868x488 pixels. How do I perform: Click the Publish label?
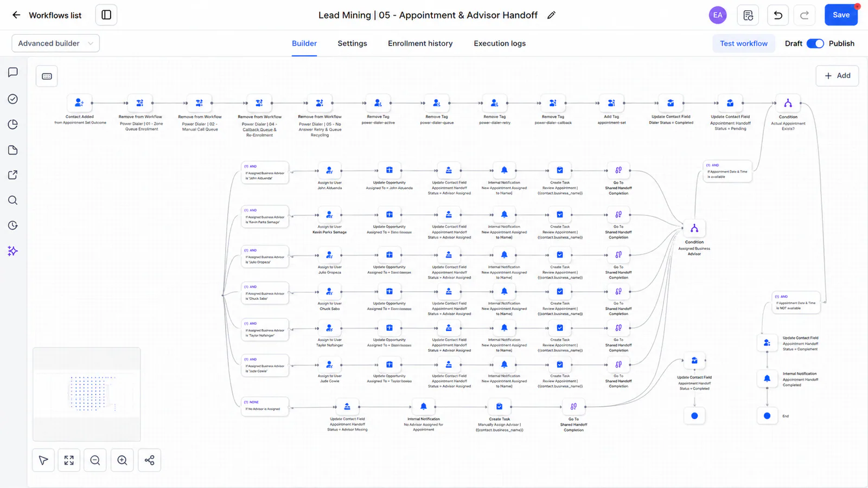[841, 43]
